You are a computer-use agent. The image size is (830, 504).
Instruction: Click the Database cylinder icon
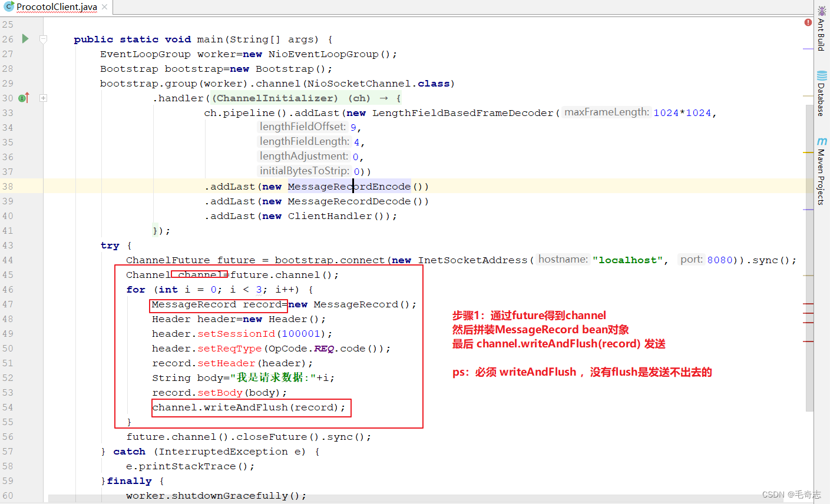822,76
